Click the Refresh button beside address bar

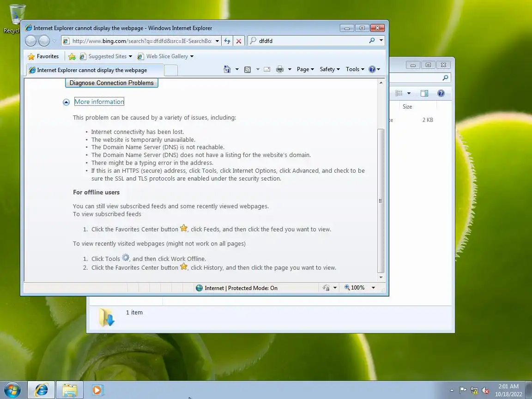[227, 41]
